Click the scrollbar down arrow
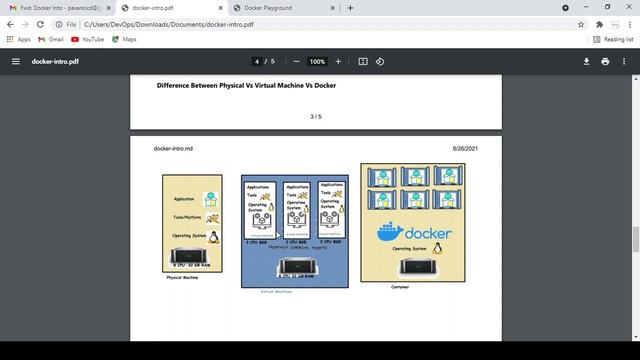 pos(636,338)
